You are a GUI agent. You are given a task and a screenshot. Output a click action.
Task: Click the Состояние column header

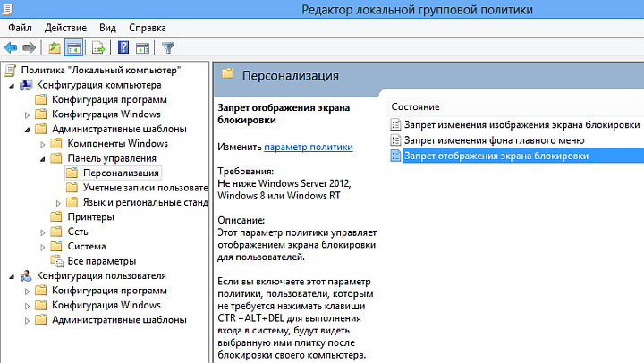[x=414, y=106]
